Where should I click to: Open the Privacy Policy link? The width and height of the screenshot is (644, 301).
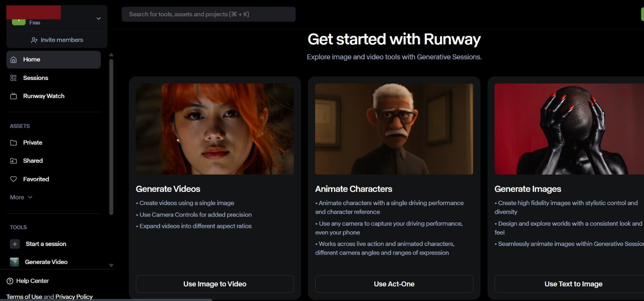point(74,297)
